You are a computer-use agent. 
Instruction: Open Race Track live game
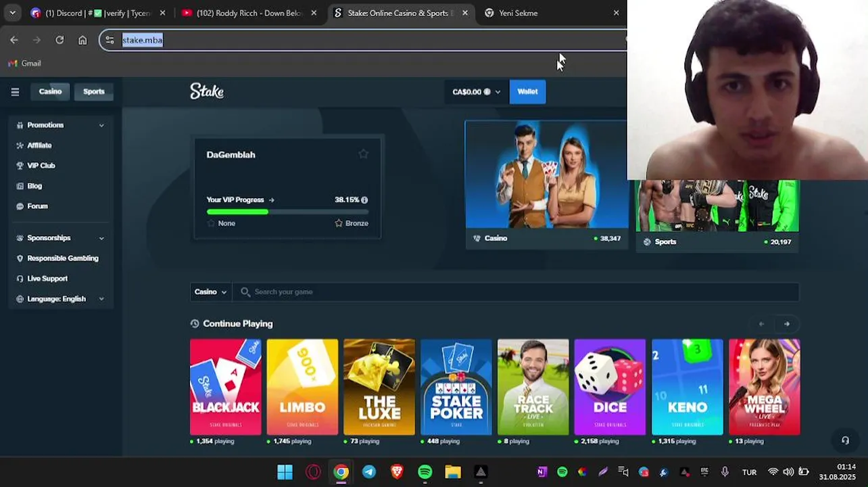[x=533, y=387]
